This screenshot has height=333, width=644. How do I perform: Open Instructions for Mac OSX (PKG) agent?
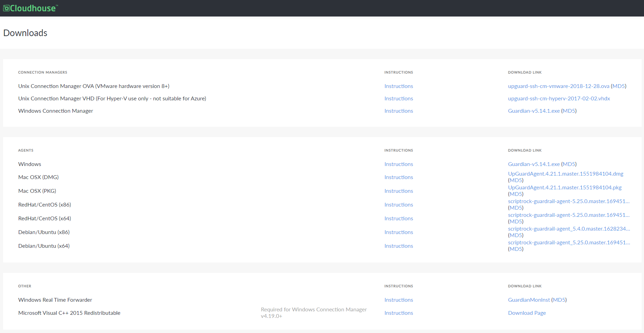pyautogui.click(x=399, y=191)
